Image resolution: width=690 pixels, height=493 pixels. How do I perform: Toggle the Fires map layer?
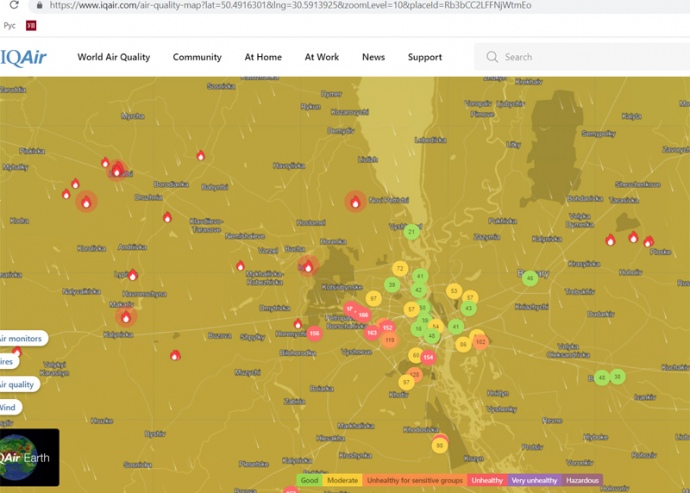pyautogui.click(x=8, y=362)
